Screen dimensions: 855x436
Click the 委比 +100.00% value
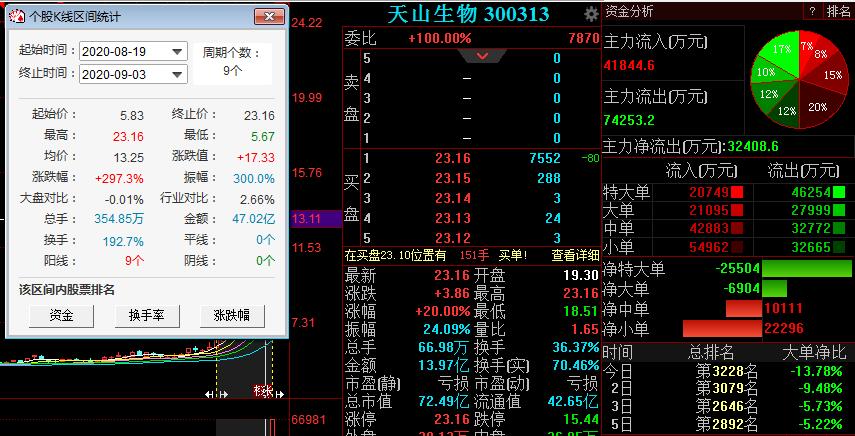pos(439,39)
